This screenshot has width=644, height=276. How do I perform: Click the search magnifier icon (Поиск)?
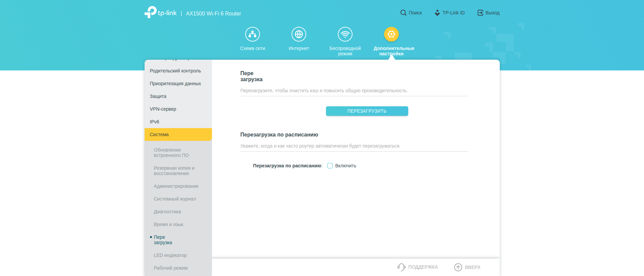pos(403,13)
